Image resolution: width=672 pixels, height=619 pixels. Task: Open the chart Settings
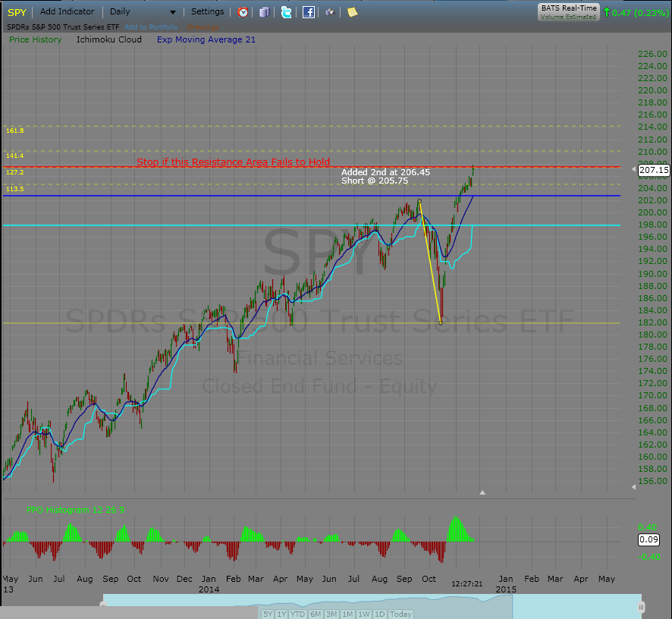207,11
